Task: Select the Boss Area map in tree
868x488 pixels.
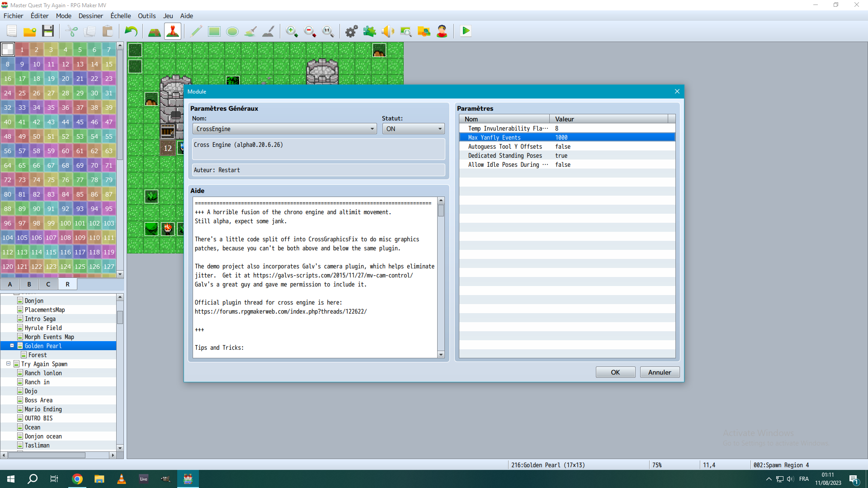Action: (39, 400)
